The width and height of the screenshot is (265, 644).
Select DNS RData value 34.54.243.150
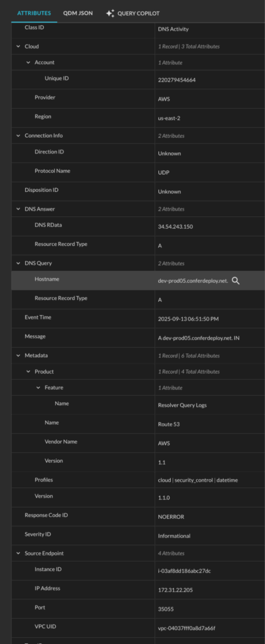point(175,226)
